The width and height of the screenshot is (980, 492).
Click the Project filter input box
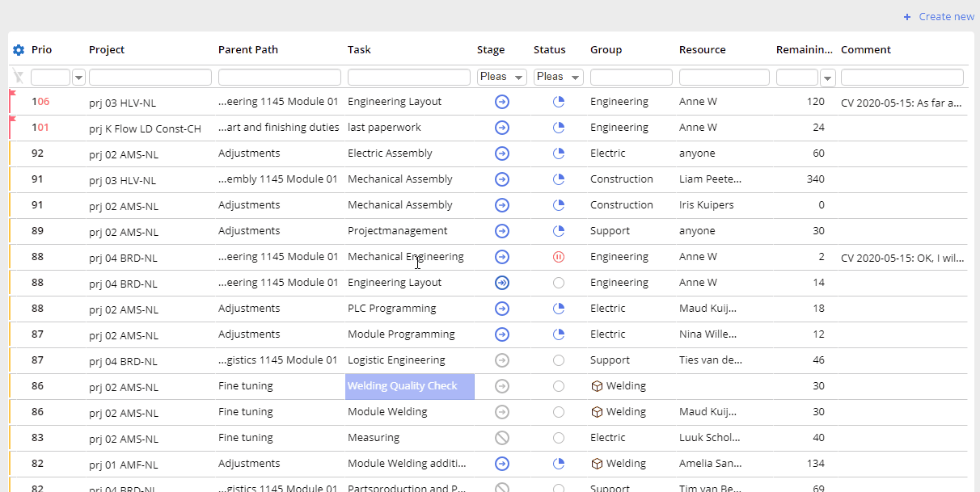tap(150, 78)
